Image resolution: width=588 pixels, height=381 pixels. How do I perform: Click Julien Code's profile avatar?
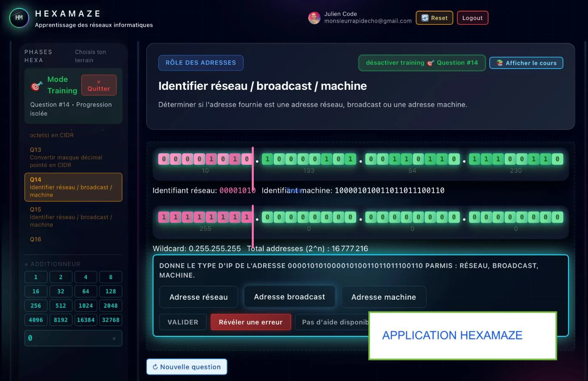tap(314, 18)
